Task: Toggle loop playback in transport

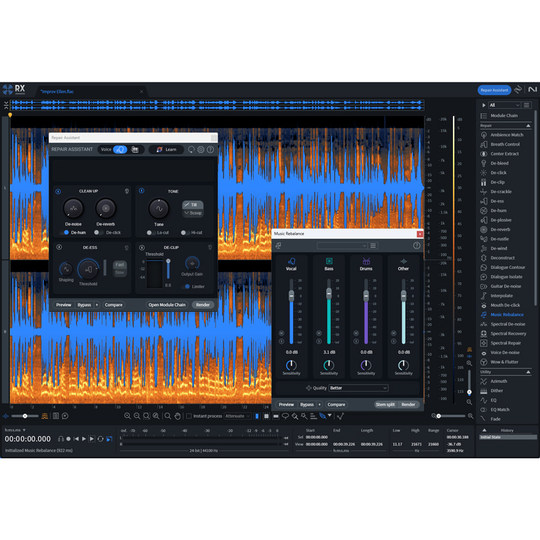Action: 100,439
